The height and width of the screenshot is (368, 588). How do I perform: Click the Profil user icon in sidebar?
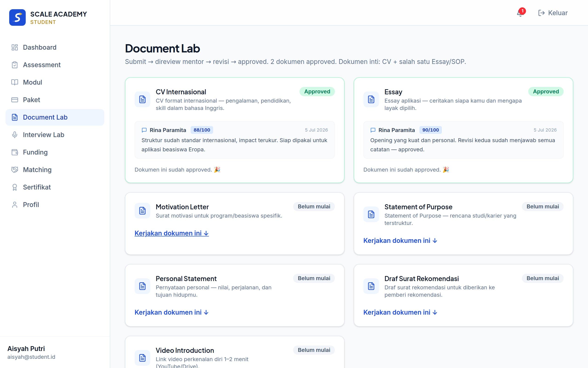(x=14, y=205)
